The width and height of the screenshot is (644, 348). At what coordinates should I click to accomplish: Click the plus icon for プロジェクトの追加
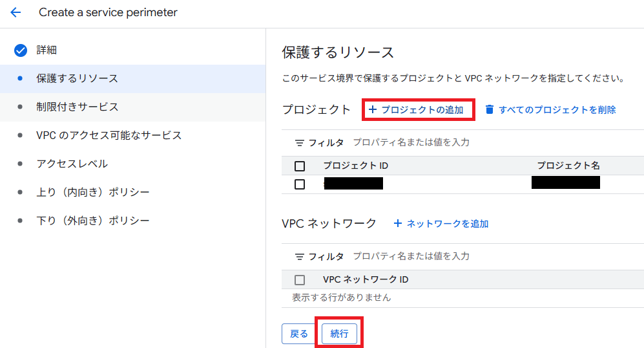(372, 110)
